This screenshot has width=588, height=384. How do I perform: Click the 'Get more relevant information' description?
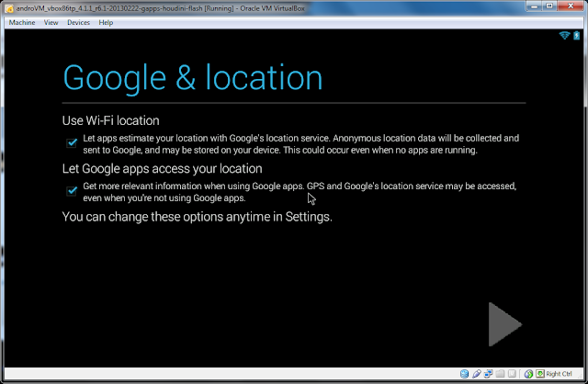pyautogui.click(x=300, y=192)
